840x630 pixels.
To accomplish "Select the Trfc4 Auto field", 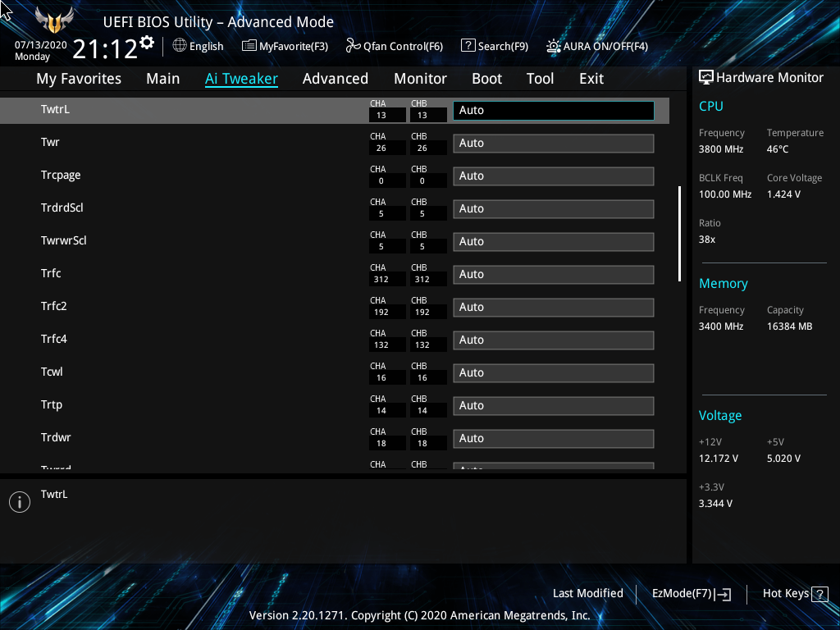I will 554,340.
